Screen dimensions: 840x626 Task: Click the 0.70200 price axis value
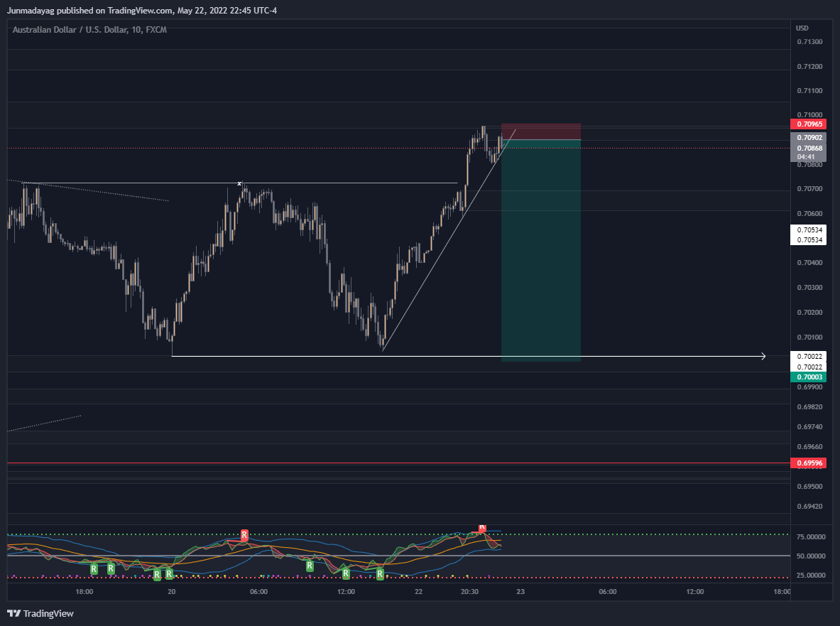809,312
